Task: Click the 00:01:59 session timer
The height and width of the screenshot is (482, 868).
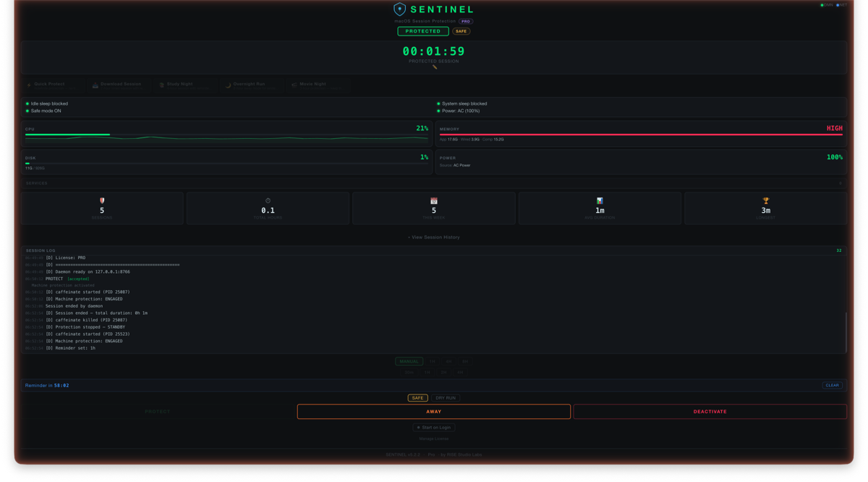Action: pyautogui.click(x=434, y=51)
